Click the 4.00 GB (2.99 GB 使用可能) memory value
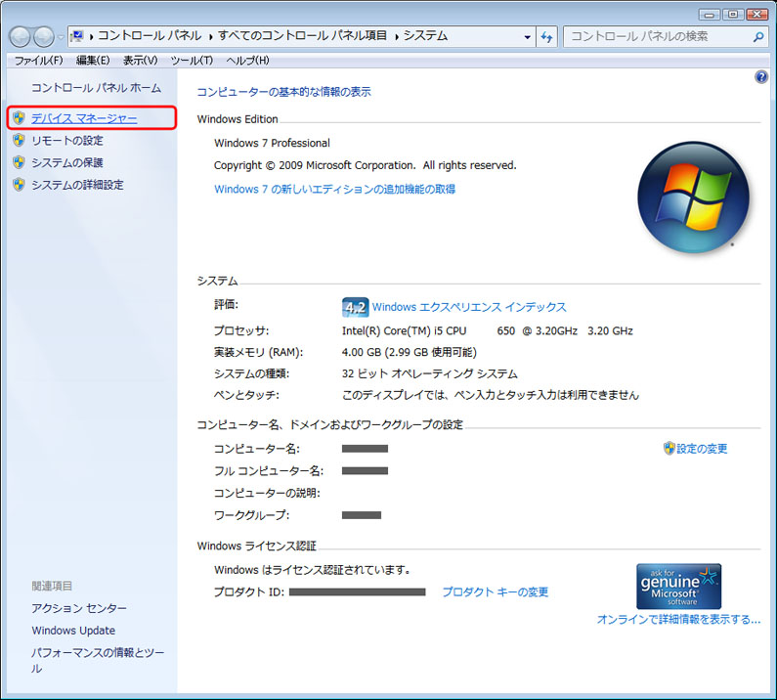The height and width of the screenshot is (700, 777). (410, 352)
